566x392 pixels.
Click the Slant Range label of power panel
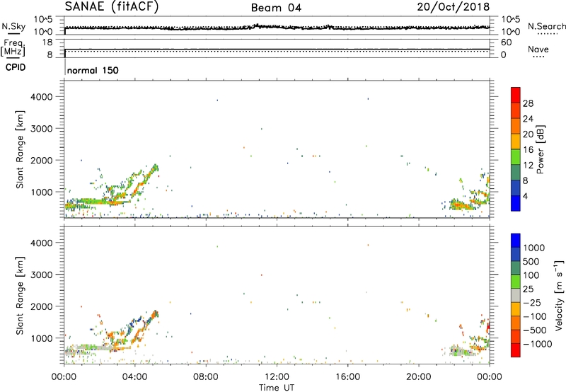[20, 149]
